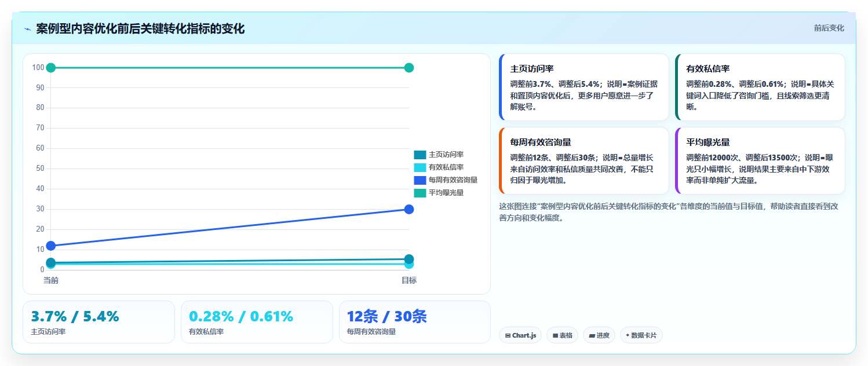Viewport: 868px width, 366px height.
Task: Click the title 案例型内容优化前后关键转化指标的变化
Action: pyautogui.click(x=140, y=28)
